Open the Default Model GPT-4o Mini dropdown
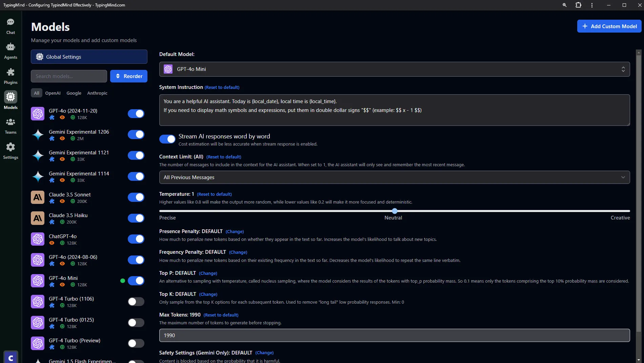The height and width of the screenshot is (363, 644). [395, 69]
